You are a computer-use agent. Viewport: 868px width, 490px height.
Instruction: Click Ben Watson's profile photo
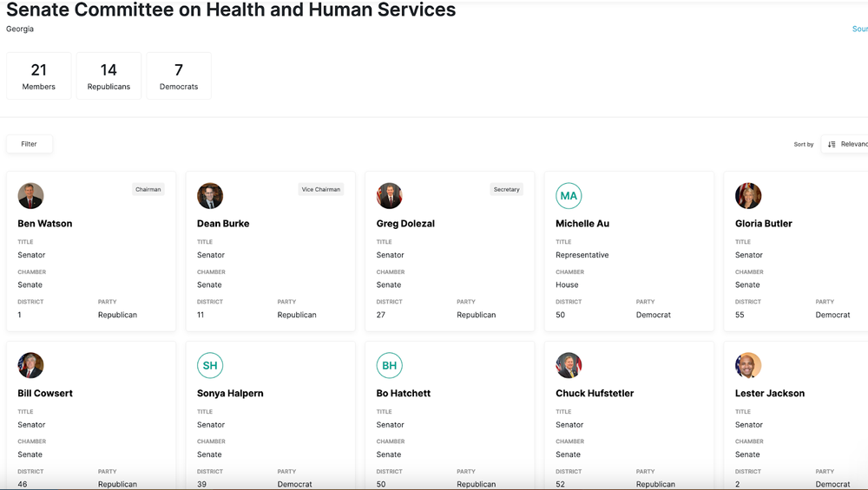(x=30, y=196)
